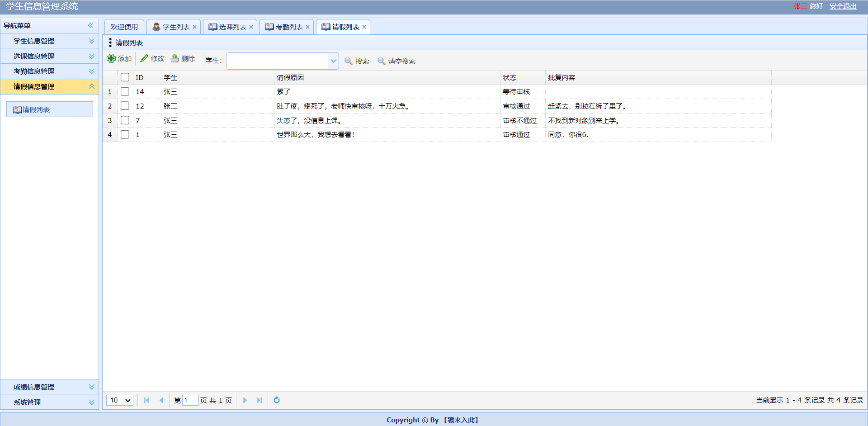Image resolution: width=868 pixels, height=426 pixels.
Task: Jump to the last page arrow
Action: click(x=259, y=400)
